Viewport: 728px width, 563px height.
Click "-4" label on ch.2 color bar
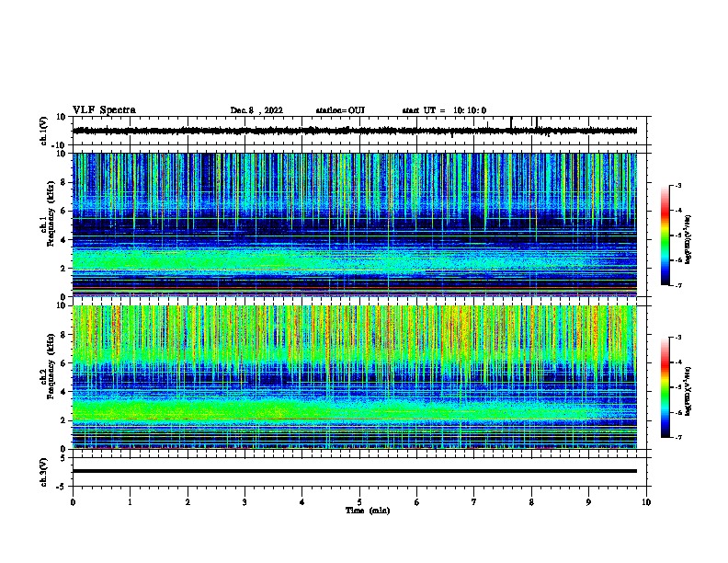[x=678, y=362]
